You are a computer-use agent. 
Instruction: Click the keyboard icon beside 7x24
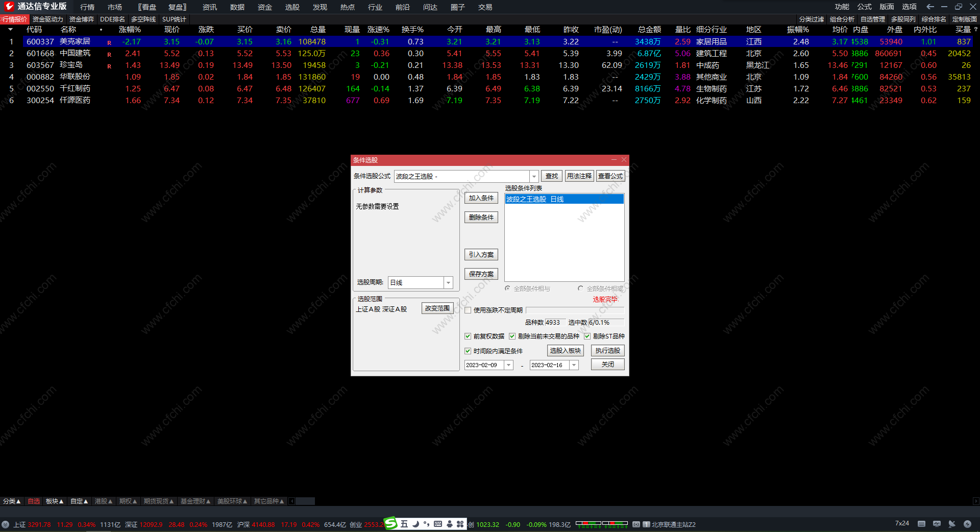pos(921,524)
